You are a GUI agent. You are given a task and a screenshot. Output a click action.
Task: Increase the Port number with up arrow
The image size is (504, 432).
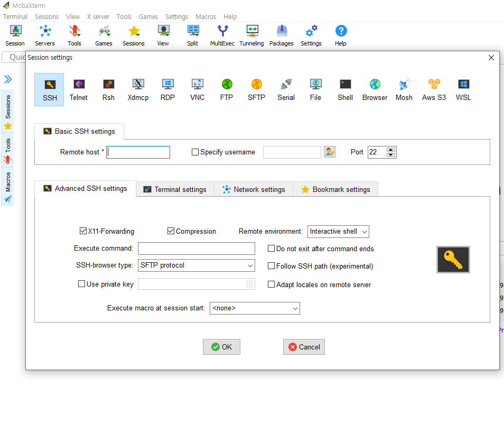tap(390, 150)
